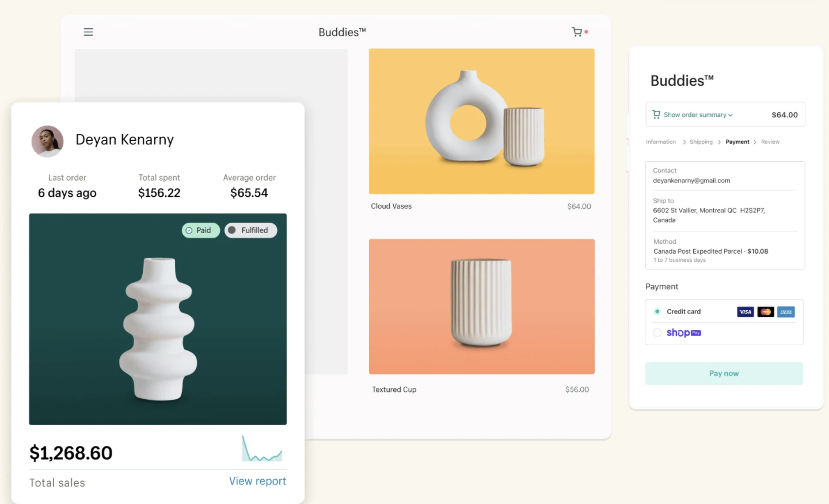Click the American Express logo
This screenshot has height=504, width=829.
point(786,312)
